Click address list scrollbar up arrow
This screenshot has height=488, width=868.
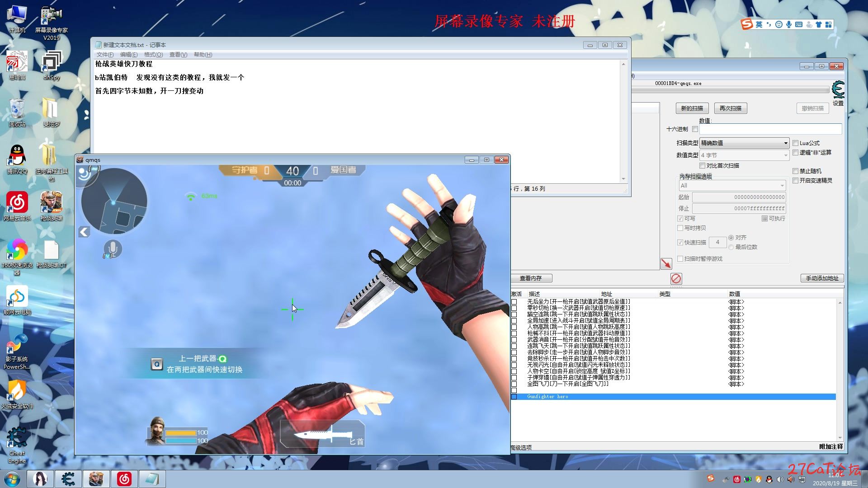tap(840, 303)
